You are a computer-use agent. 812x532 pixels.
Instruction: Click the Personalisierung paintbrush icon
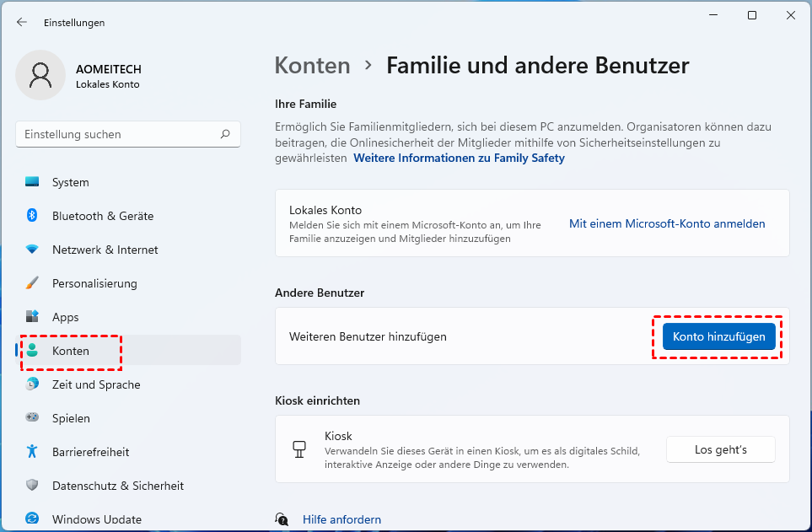32,283
